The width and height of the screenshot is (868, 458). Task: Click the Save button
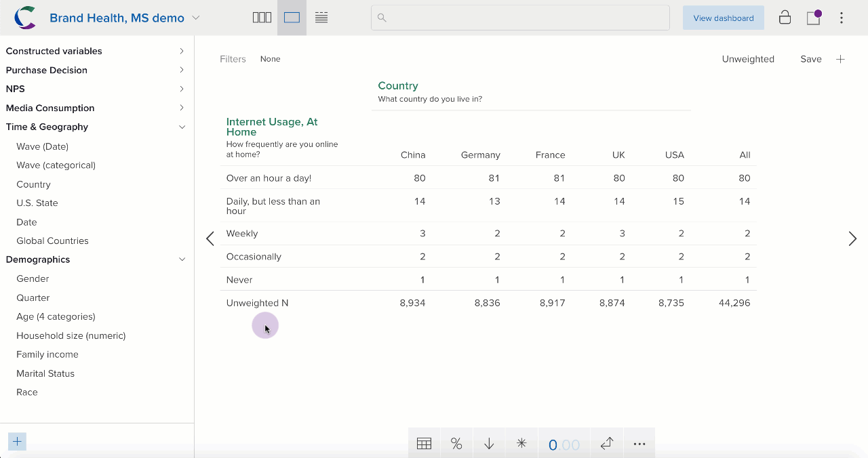pyautogui.click(x=811, y=59)
